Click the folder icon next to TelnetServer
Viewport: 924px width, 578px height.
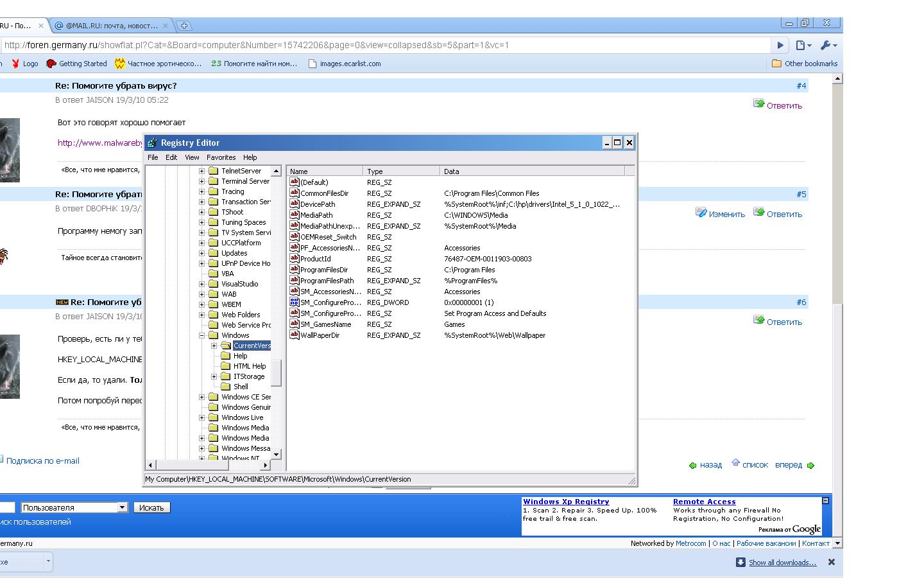point(214,171)
